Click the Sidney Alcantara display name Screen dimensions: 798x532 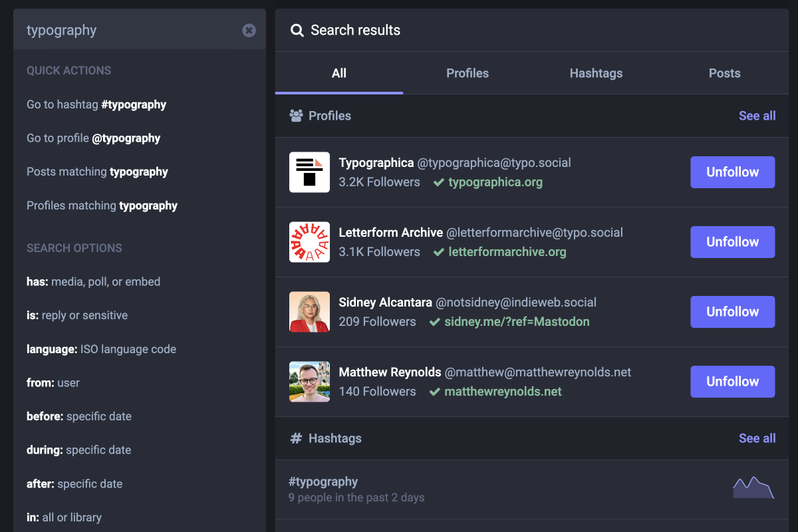[386, 303]
